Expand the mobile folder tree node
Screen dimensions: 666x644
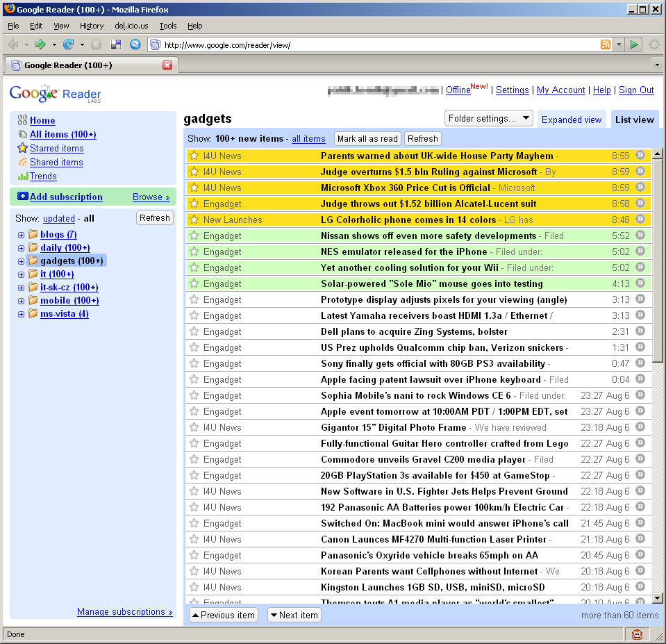[x=22, y=301]
